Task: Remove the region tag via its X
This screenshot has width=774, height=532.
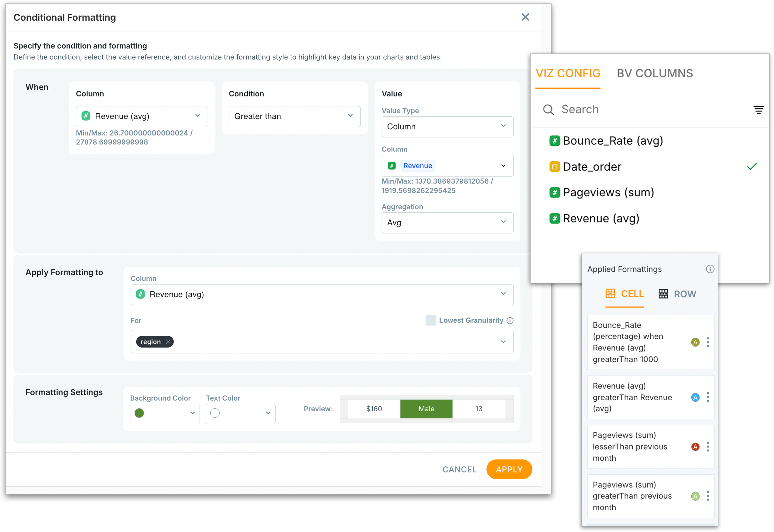Action: point(168,342)
